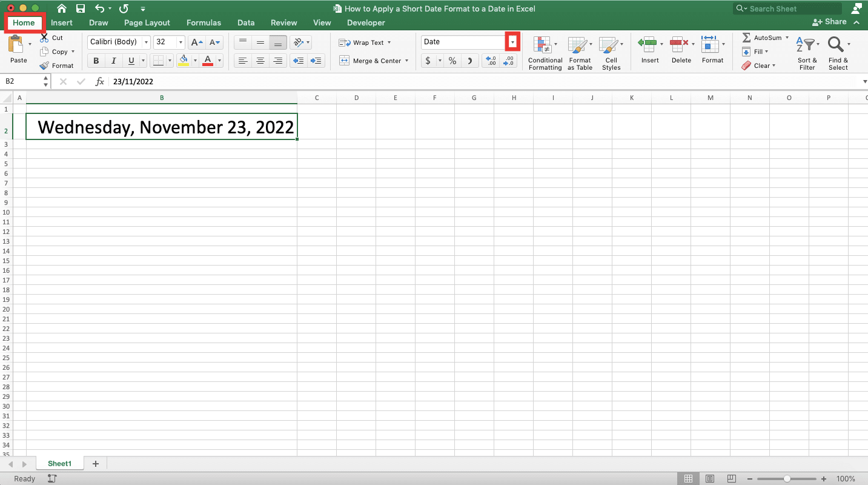Screen dimensions: 868x485
Task: Open font size 32 dropdown
Action: point(181,42)
